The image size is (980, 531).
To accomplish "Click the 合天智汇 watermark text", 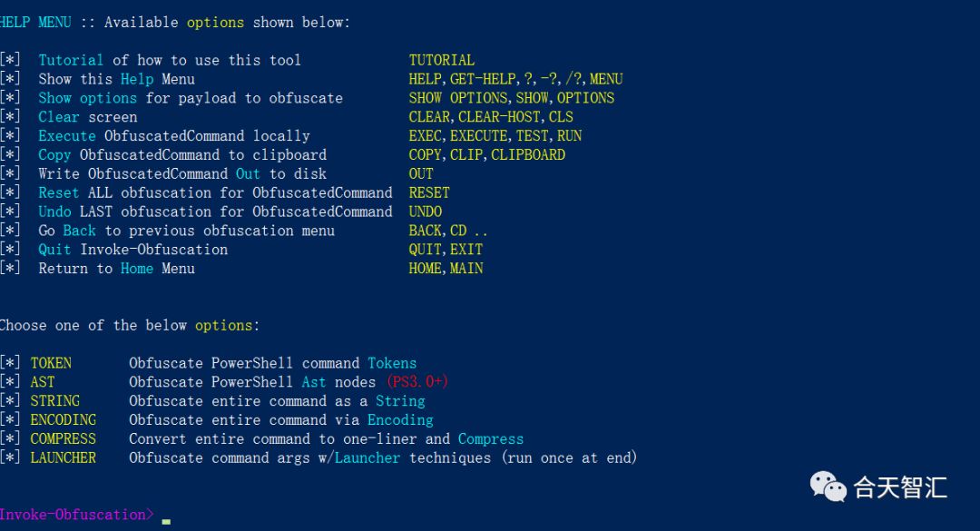I will [x=901, y=487].
